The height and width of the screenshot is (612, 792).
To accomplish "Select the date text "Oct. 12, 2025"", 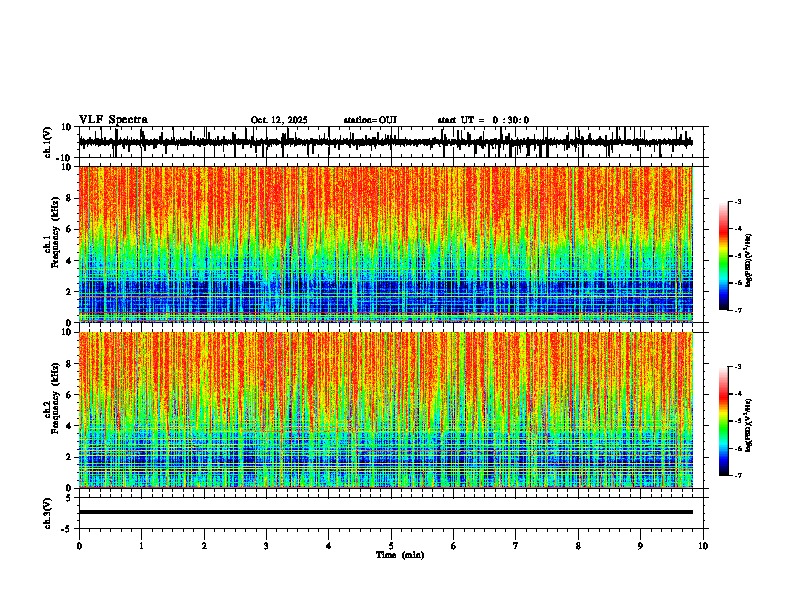I will coord(279,120).
